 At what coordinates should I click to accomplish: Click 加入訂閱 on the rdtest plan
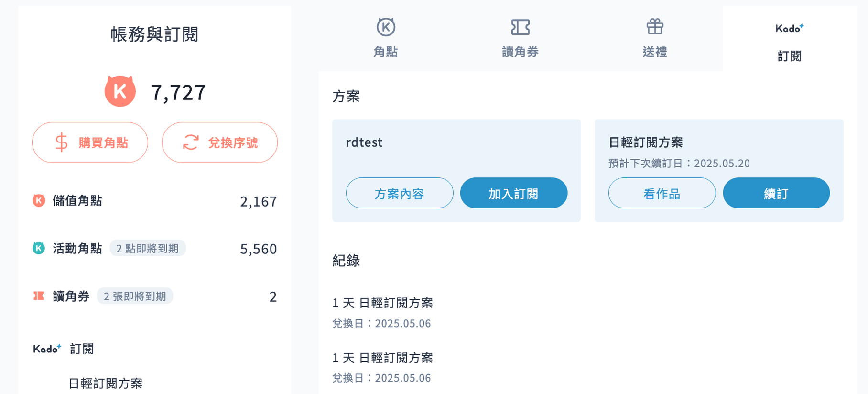[x=514, y=193]
